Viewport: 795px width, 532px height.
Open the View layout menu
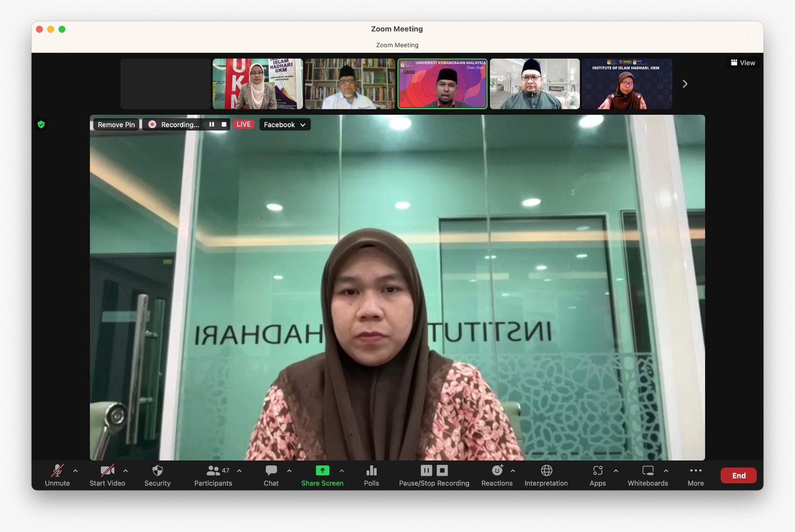743,63
